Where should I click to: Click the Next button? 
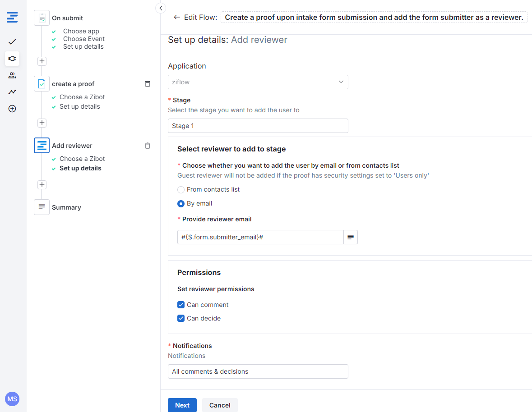click(x=182, y=405)
